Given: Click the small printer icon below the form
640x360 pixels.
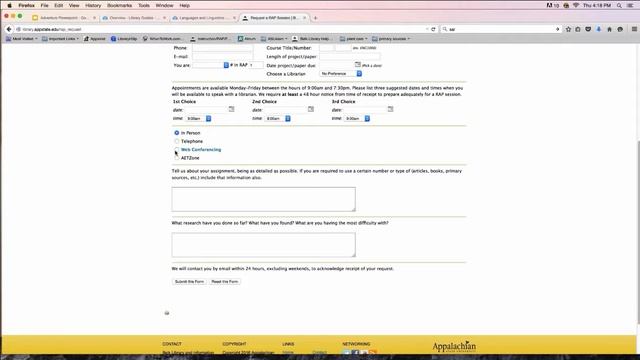Looking at the screenshot, I should coord(167,313).
